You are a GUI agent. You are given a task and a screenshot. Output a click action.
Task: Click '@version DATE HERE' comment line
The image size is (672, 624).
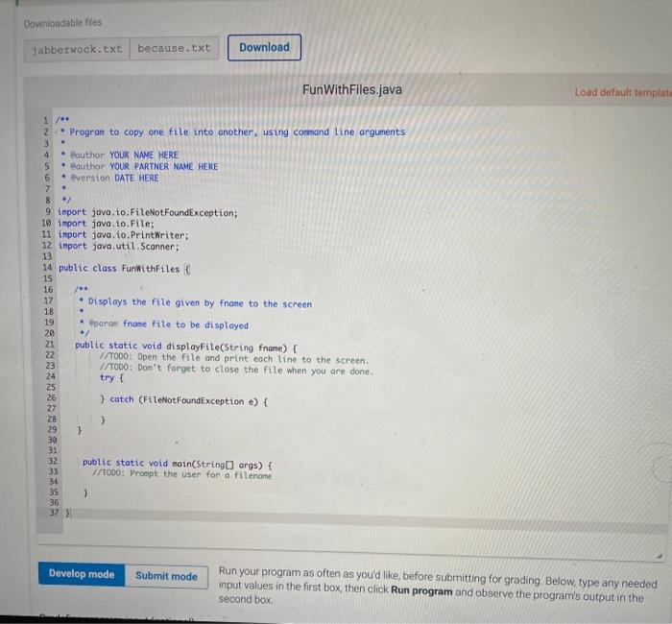pyautogui.click(x=109, y=178)
